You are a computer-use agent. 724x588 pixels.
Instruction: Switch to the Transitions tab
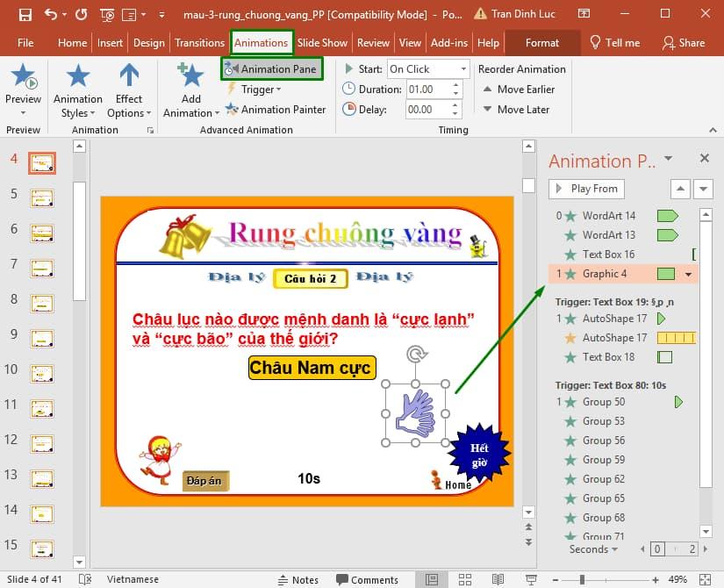199,42
